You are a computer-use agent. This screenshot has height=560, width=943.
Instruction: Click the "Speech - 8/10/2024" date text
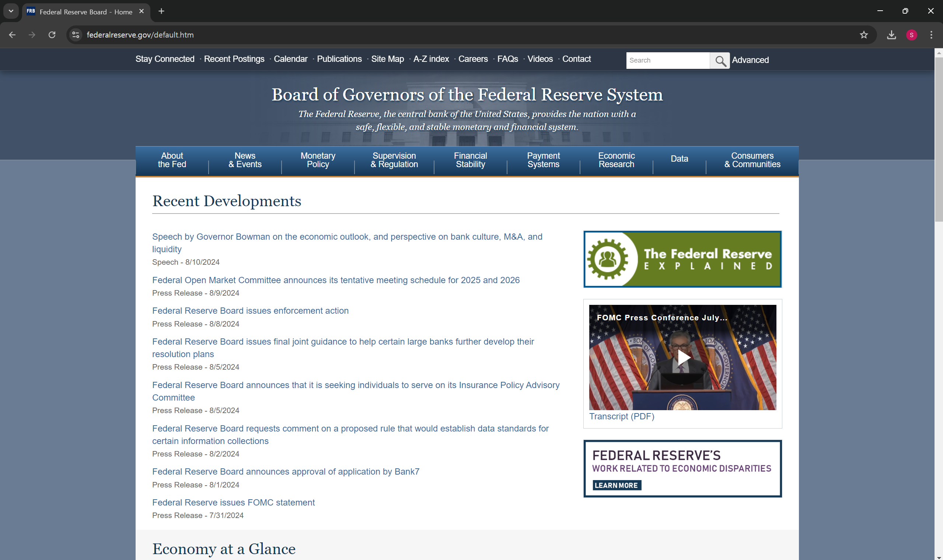(186, 262)
